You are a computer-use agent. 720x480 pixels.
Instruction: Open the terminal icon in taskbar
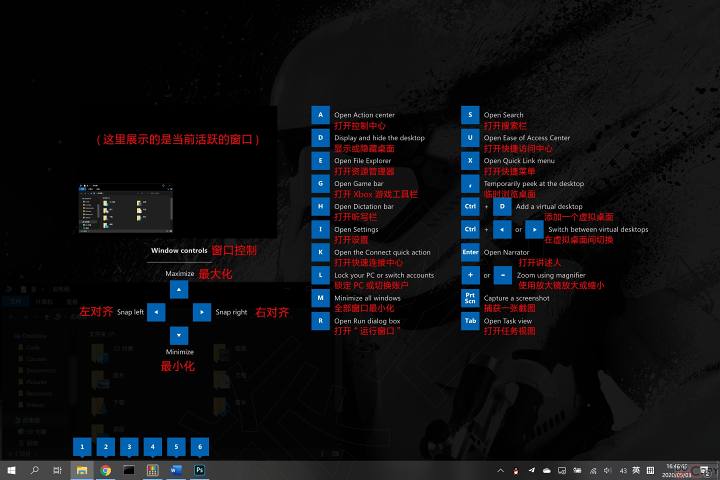click(129, 469)
